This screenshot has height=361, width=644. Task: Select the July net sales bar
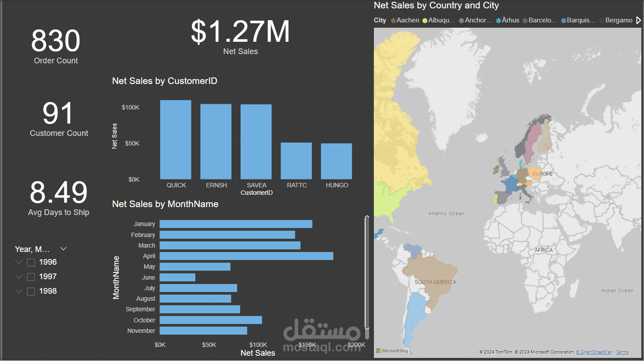click(x=198, y=288)
